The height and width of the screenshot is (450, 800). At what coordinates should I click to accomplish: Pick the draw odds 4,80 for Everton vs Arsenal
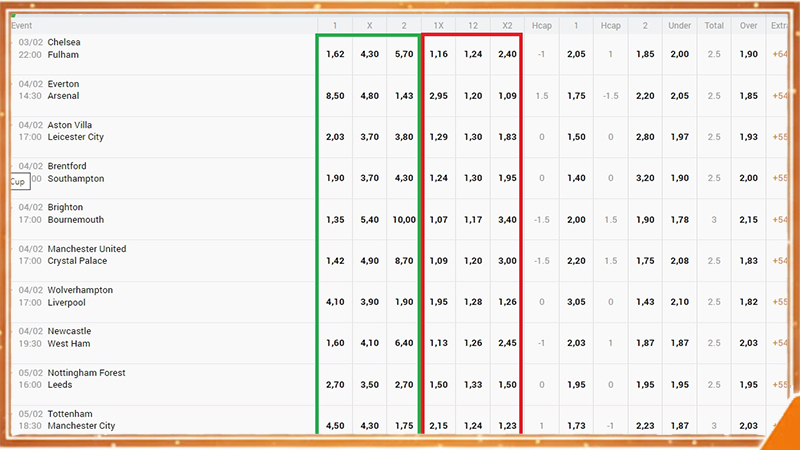(x=369, y=96)
